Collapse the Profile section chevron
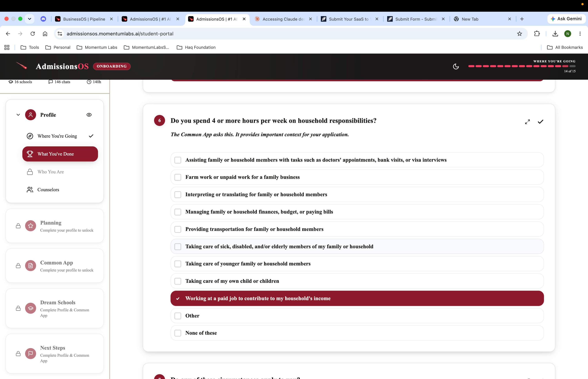 pyautogui.click(x=18, y=115)
